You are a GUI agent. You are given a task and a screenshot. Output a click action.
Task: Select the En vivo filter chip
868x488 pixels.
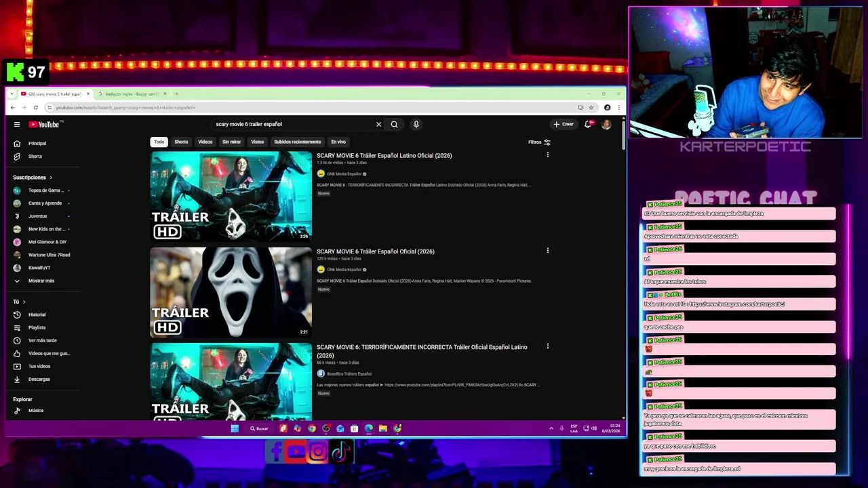tap(338, 142)
